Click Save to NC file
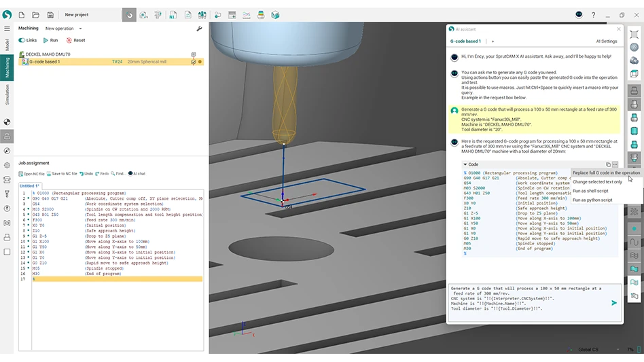This screenshot has height=362, width=644. pyautogui.click(x=64, y=174)
